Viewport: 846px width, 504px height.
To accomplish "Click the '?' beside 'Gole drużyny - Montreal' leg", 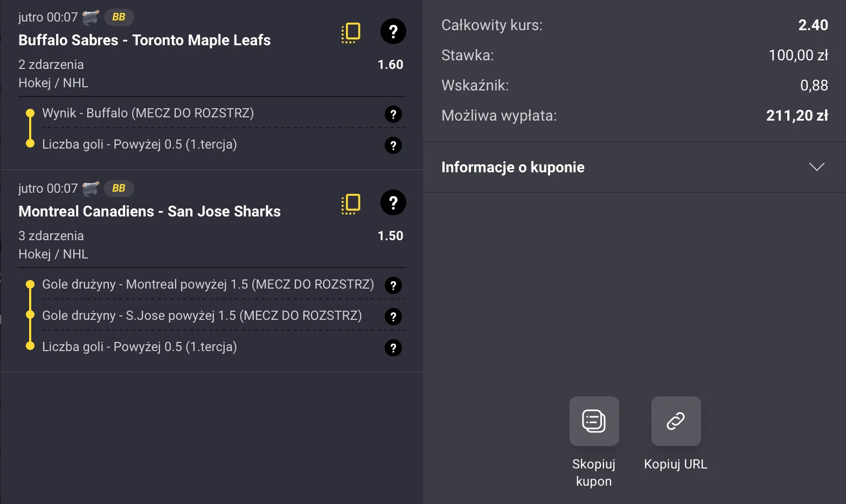I will click(393, 285).
